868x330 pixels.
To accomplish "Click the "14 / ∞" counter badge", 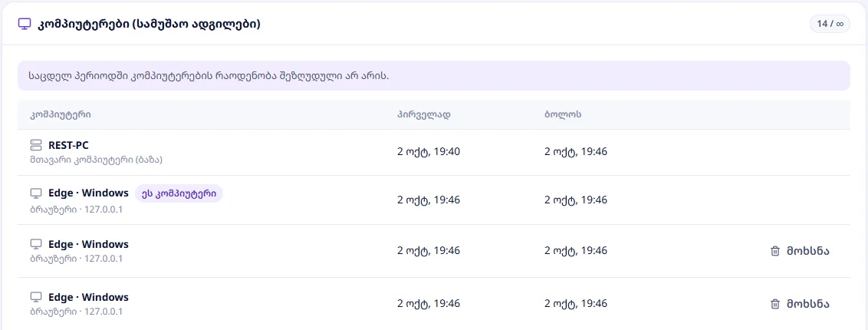I will tap(829, 25).
